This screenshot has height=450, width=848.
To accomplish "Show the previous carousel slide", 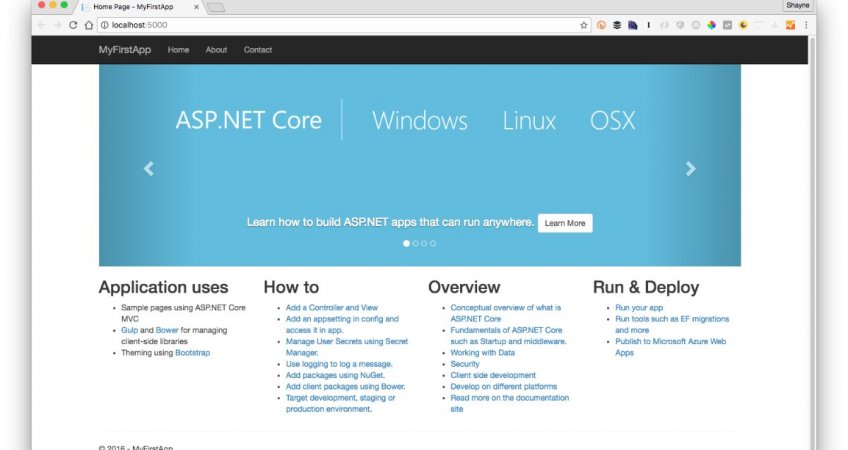I will 149,169.
